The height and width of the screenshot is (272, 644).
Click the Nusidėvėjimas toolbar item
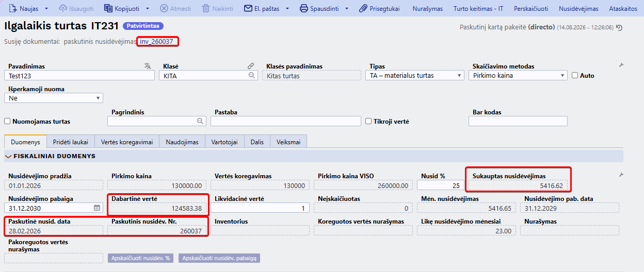coord(578,9)
